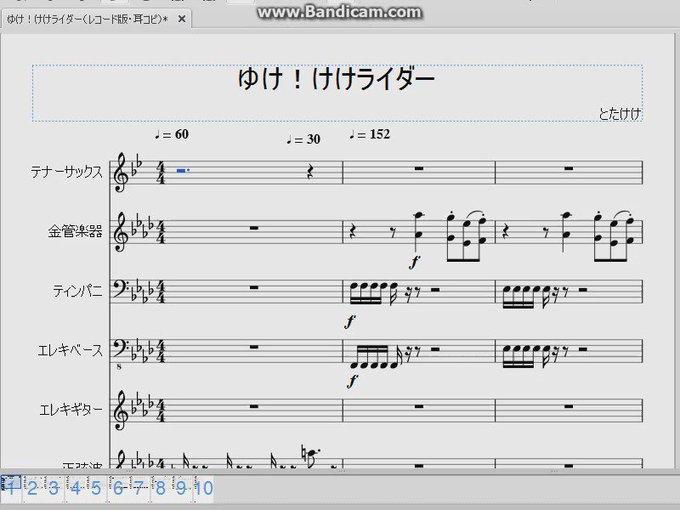Viewport: 680px width, 510px height.
Task: Select the forte dynamic under 金管楽器 staff
Action: (415, 262)
